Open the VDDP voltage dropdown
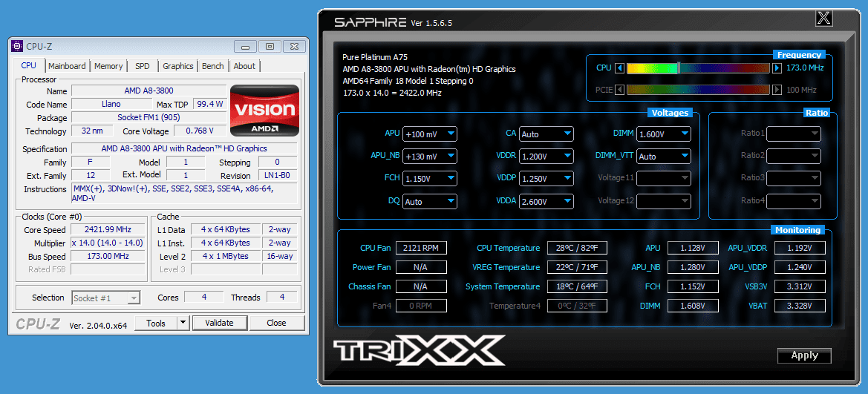The width and height of the screenshot is (868, 394). tap(546, 179)
